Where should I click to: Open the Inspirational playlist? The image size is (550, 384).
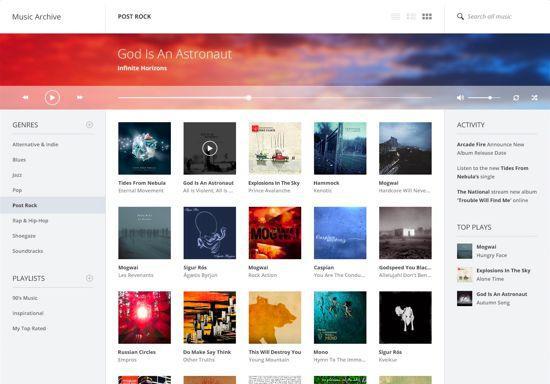coord(28,313)
